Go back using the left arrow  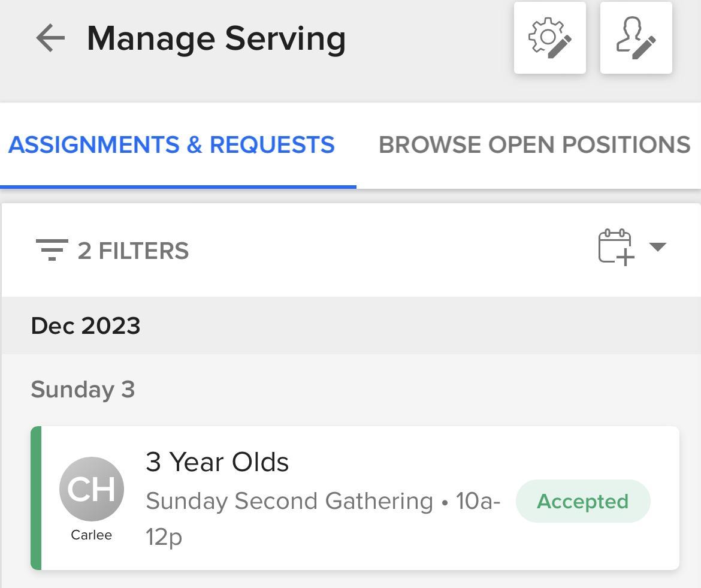tap(50, 38)
